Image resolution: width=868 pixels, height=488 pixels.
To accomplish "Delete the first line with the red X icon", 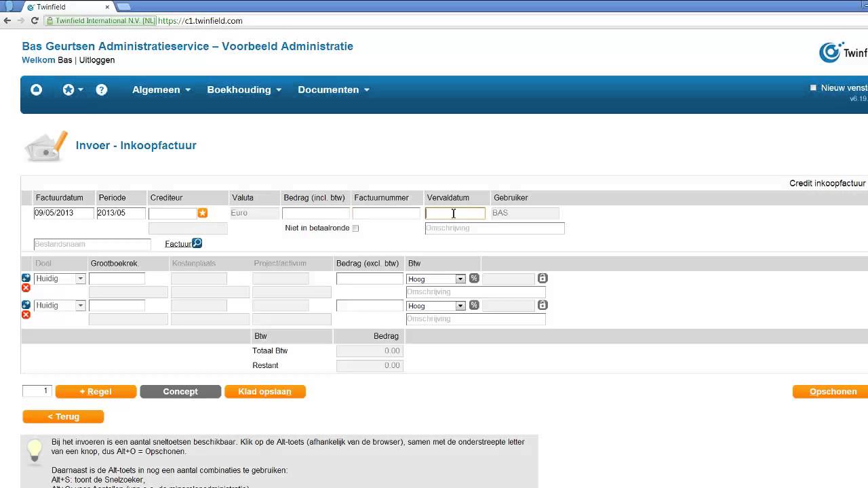I will [x=26, y=288].
